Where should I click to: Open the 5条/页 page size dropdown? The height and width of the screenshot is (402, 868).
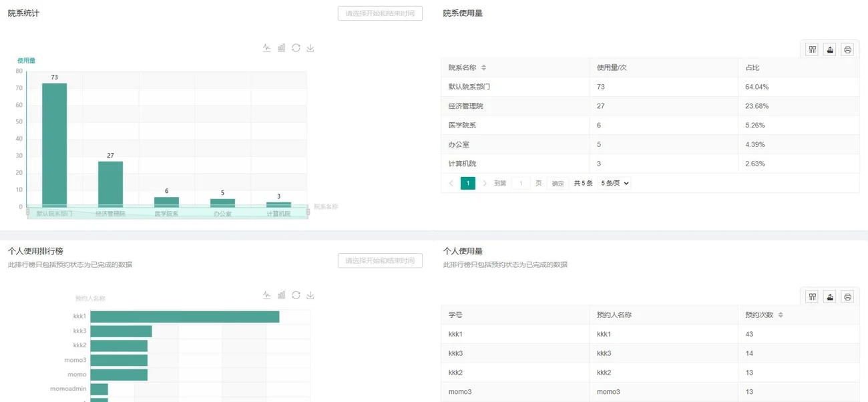614,183
